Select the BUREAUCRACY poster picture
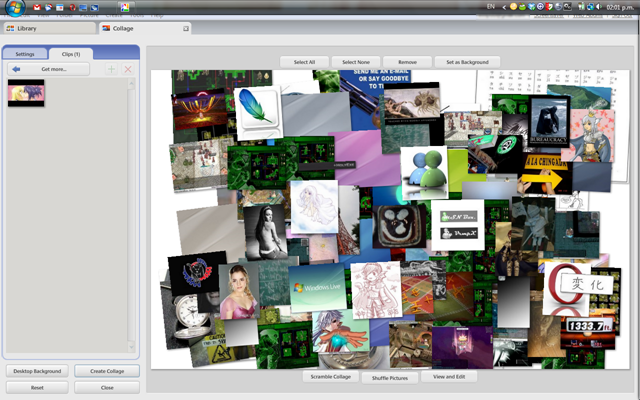640x400 pixels. (549, 121)
